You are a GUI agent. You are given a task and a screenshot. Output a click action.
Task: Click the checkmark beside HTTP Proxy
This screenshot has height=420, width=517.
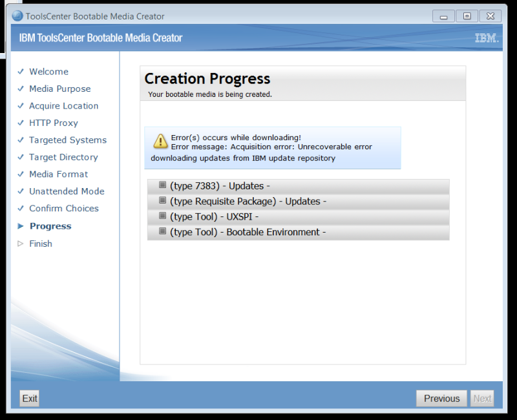pyautogui.click(x=21, y=123)
